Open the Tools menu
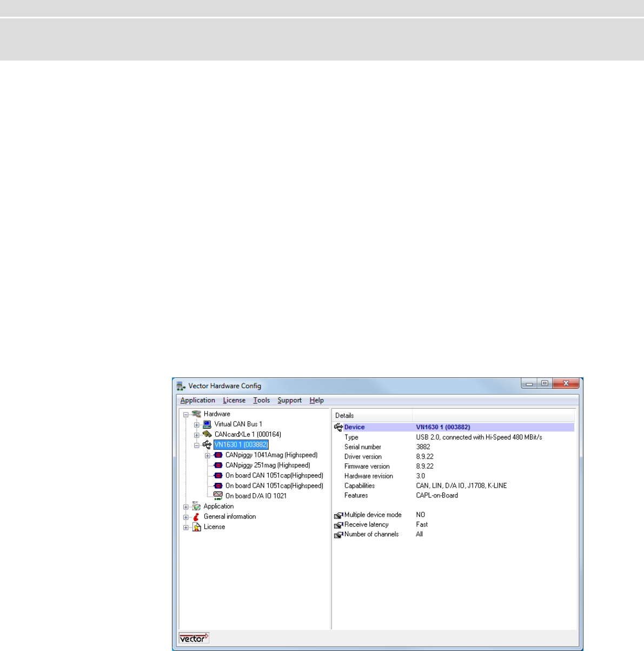This screenshot has width=644, height=651. point(261,400)
